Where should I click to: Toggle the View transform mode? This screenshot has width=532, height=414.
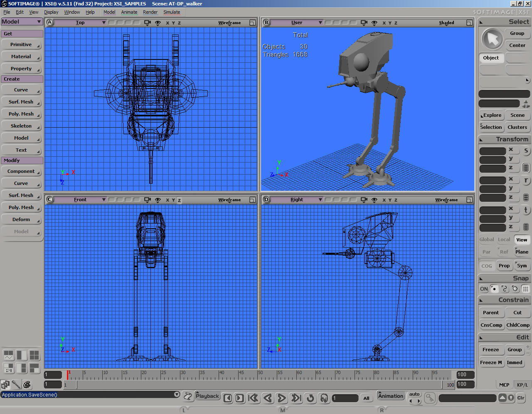pos(522,240)
